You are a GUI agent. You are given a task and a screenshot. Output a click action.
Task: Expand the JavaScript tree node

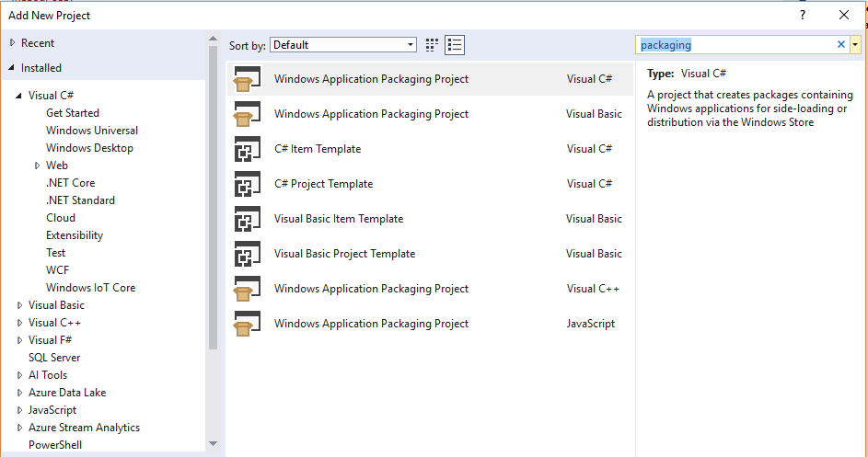click(x=19, y=410)
